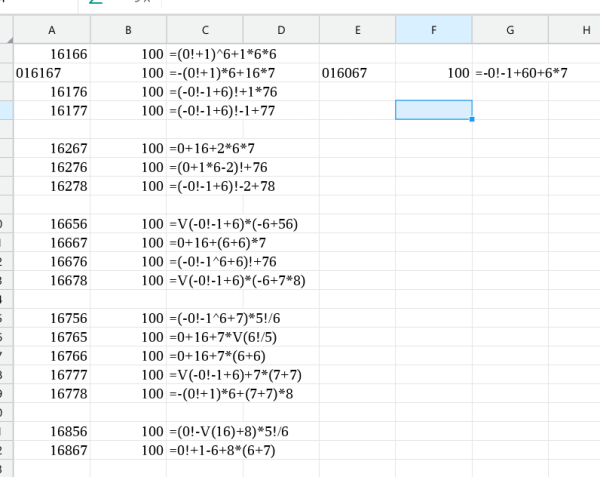
Task: Click formula =0+16+(6+6)*7
Action: (x=218, y=243)
